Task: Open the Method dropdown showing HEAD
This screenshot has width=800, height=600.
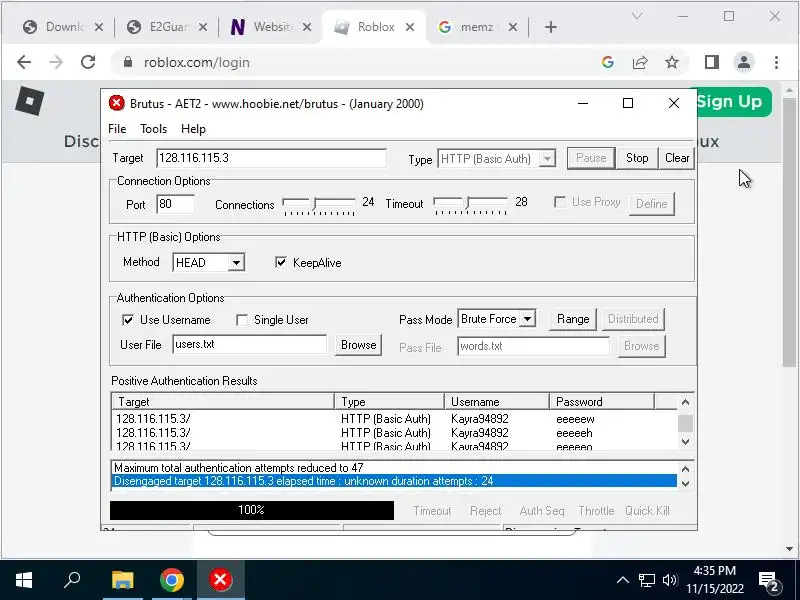Action: coord(236,263)
